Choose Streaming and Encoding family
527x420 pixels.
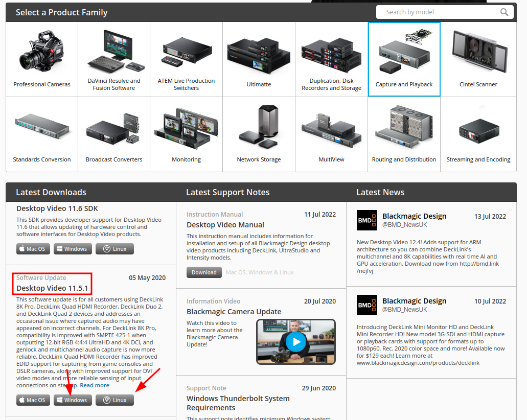[x=478, y=134]
